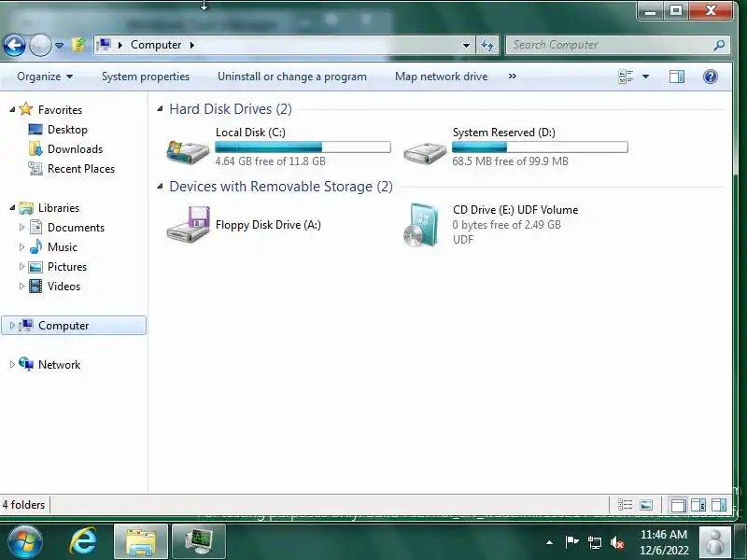Image resolution: width=747 pixels, height=560 pixels.
Task: Open Downloads under Favorites
Action: pyautogui.click(x=76, y=149)
